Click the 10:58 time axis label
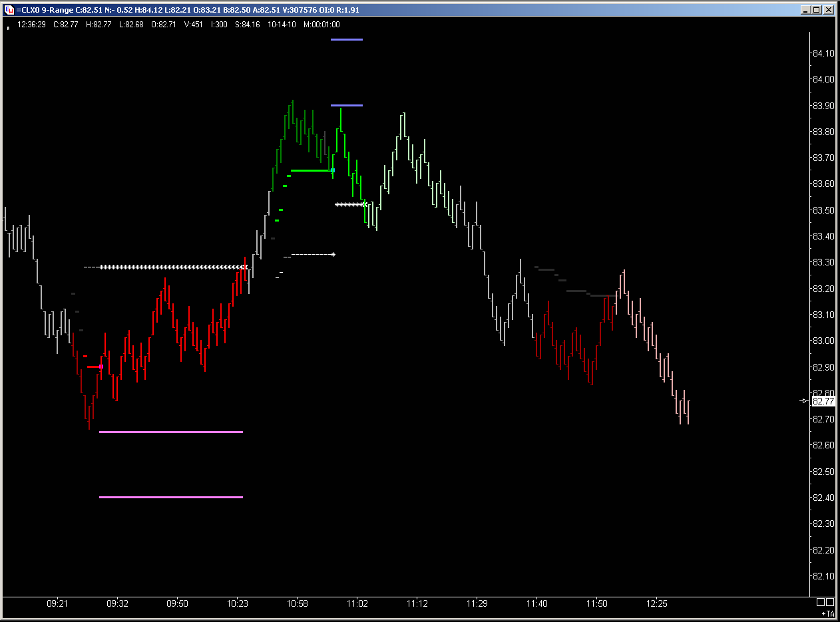The image size is (840, 622). pyautogui.click(x=298, y=604)
